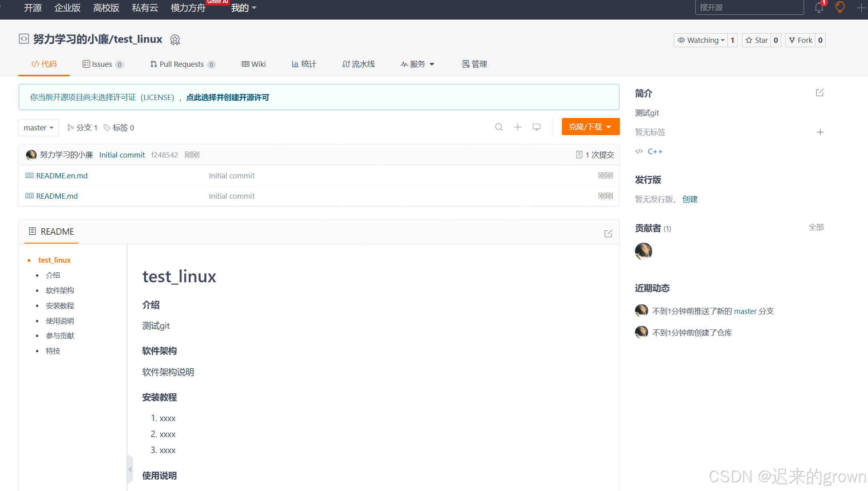
Task: Click the repo quality badge icon beside title
Action: (175, 40)
